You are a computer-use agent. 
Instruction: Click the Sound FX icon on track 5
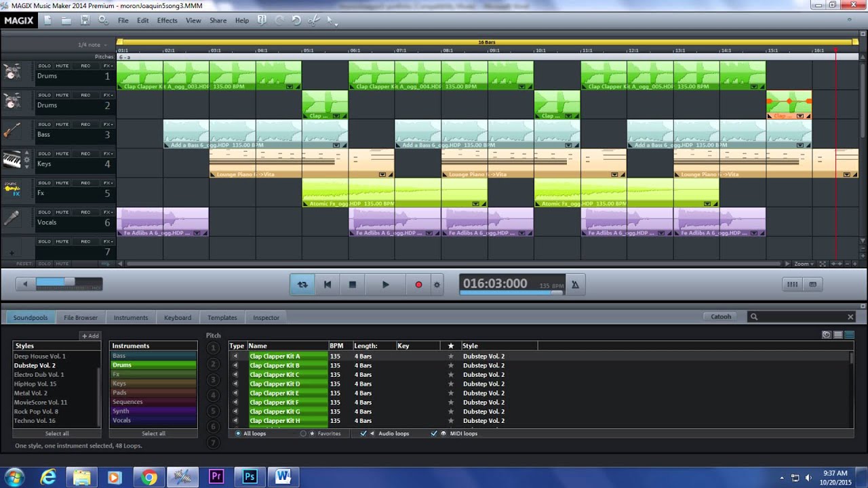[x=12, y=189]
